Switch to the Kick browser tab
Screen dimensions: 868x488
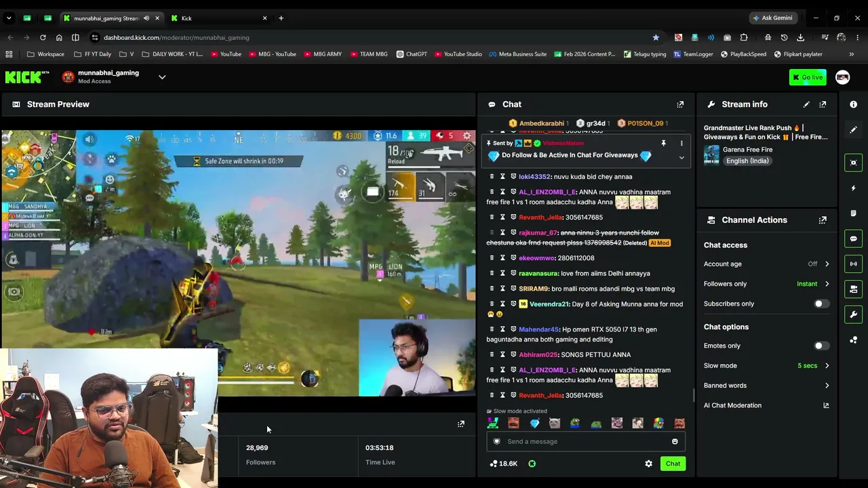tap(219, 18)
